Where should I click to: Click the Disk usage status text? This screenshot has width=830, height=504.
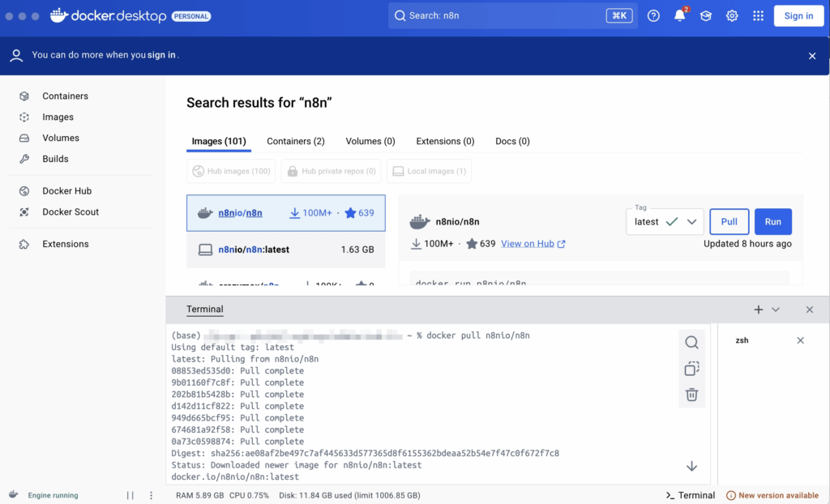(x=349, y=496)
